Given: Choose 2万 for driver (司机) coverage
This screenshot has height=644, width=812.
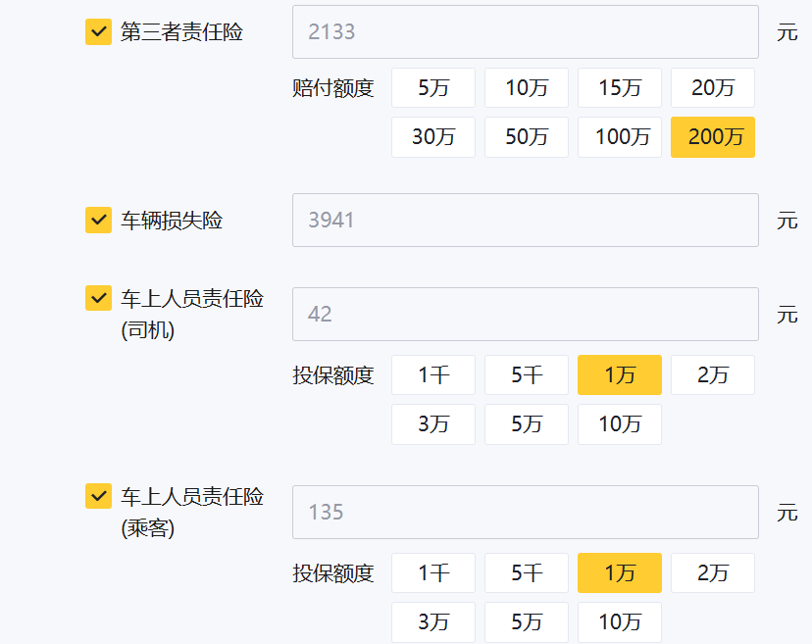Looking at the screenshot, I should (712, 374).
